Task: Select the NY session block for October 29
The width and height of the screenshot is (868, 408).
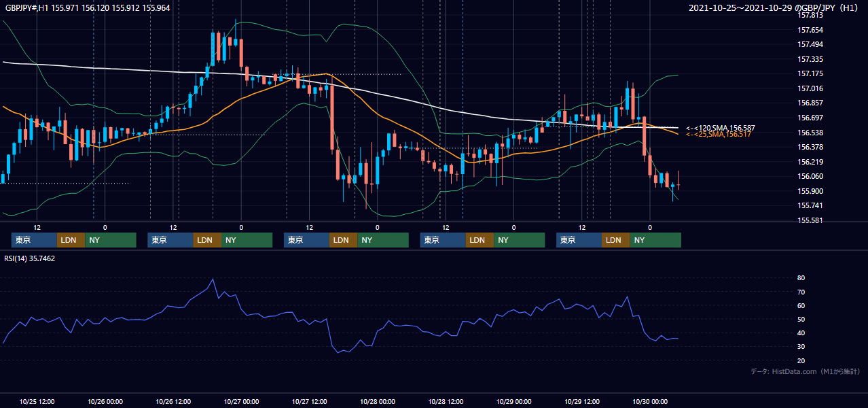Action: tap(655, 240)
